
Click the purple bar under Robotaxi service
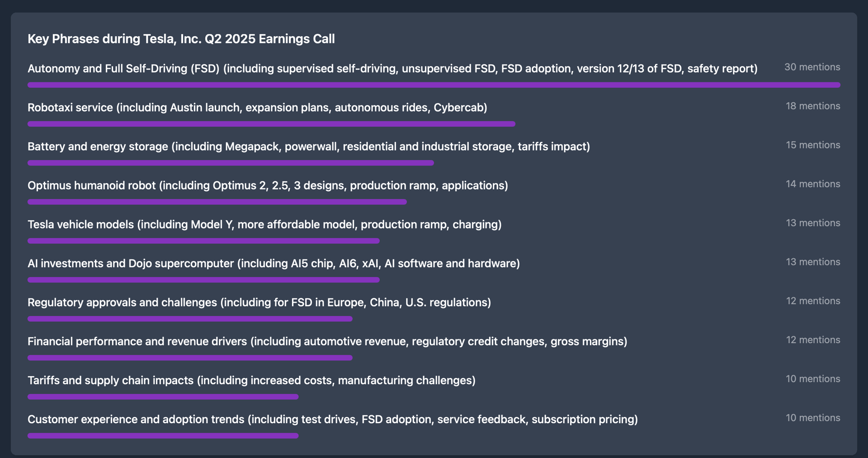(x=271, y=124)
